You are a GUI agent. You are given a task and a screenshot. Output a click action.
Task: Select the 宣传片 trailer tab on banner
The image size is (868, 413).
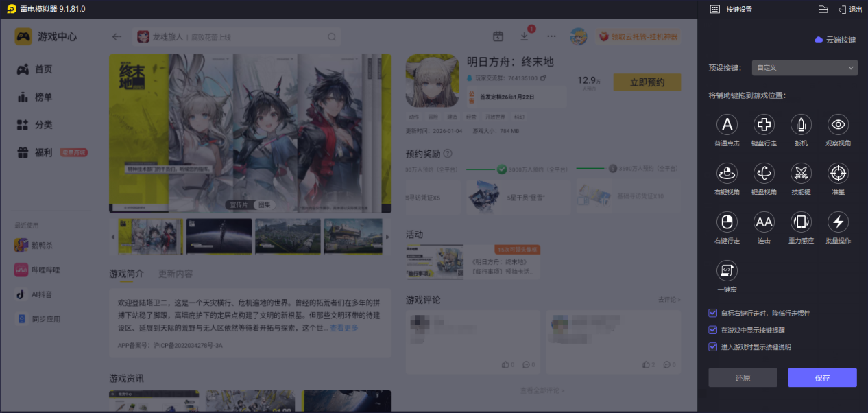[x=239, y=204]
